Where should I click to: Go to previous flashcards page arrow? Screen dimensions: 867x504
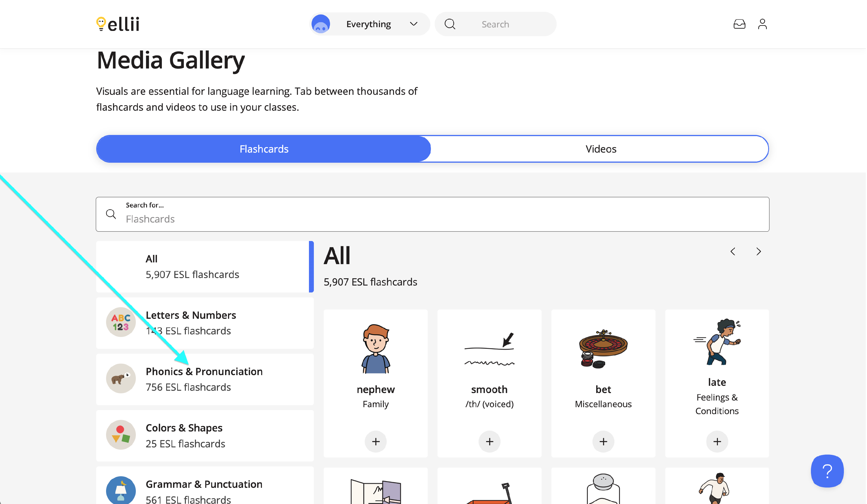click(x=733, y=252)
